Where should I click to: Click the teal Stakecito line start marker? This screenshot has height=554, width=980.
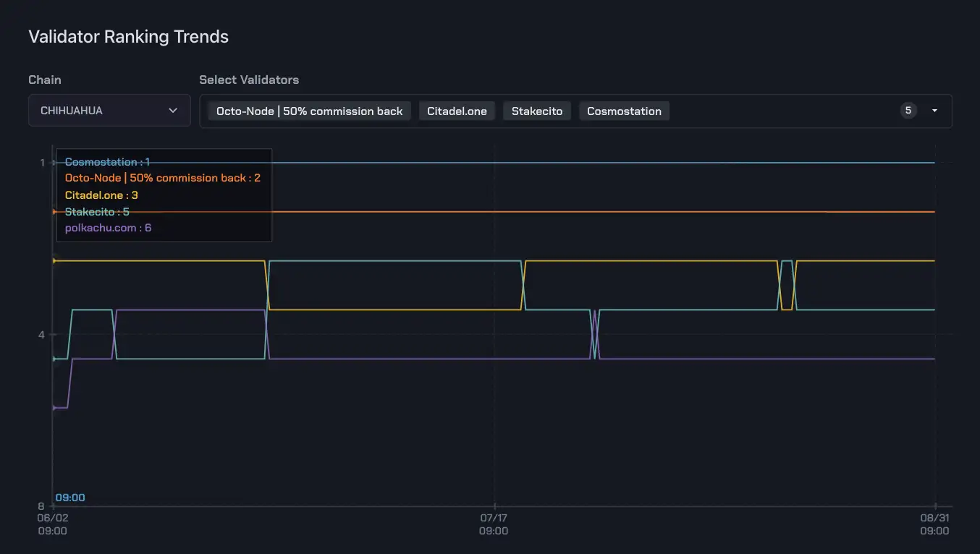point(54,359)
